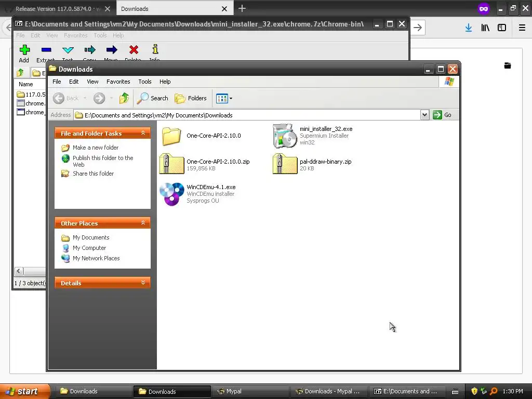Select the 117.0.5 folder in 7-Zip list
532x399 pixels.
click(x=31, y=95)
